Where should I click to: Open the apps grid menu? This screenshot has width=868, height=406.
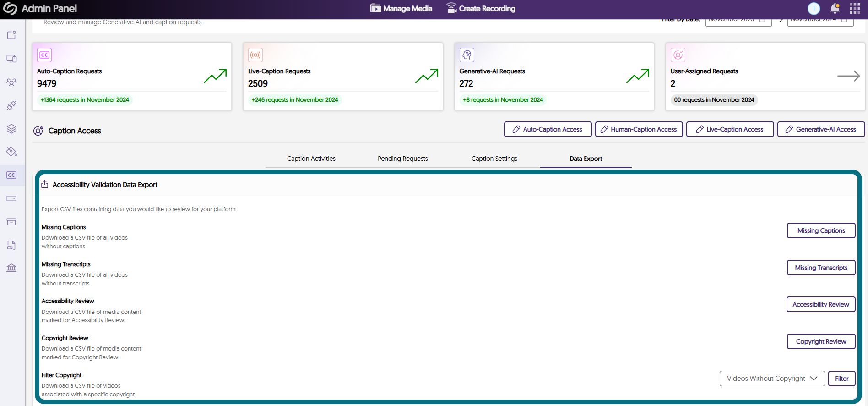(x=855, y=9)
